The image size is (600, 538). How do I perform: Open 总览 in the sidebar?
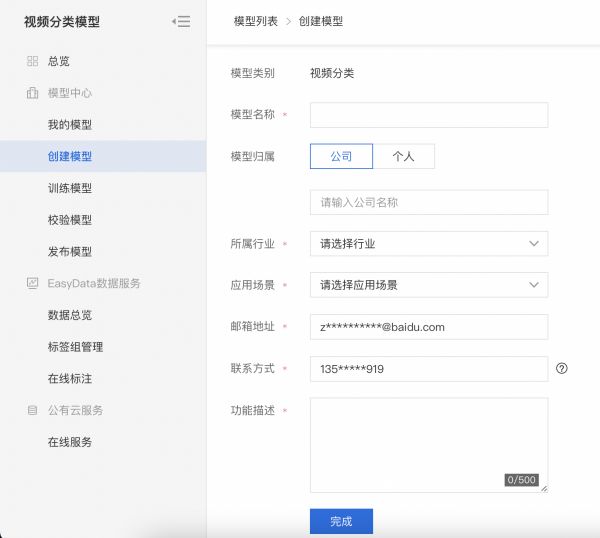[x=59, y=61]
